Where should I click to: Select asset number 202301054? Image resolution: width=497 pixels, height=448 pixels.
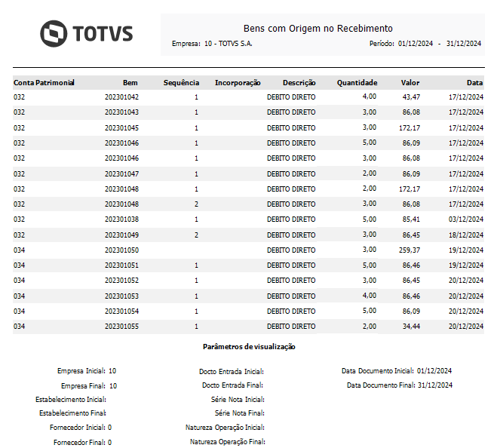tap(121, 311)
